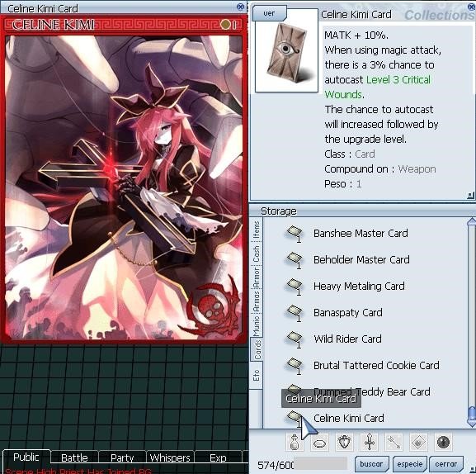The width and height of the screenshot is (476, 474).
Task: Click the buscar button
Action: [371, 464]
